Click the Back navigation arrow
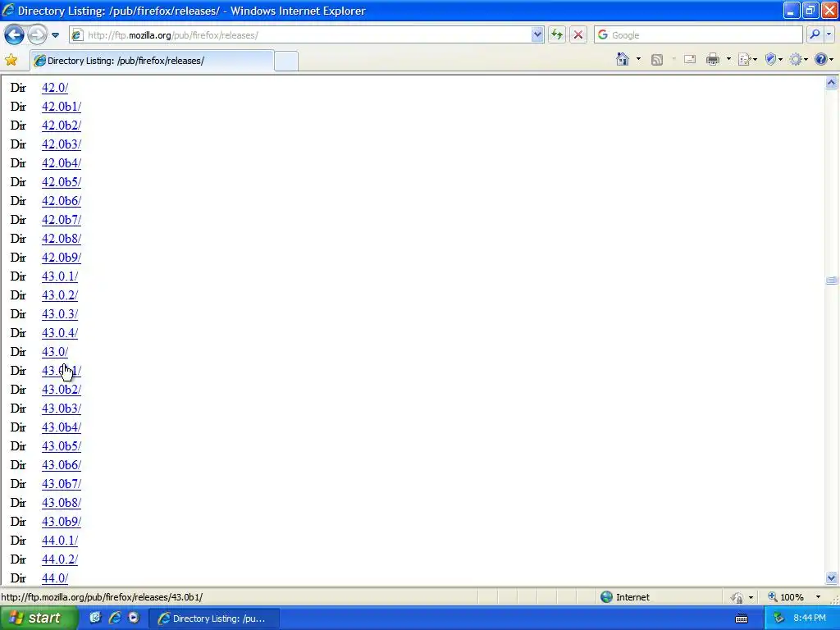 click(15, 35)
